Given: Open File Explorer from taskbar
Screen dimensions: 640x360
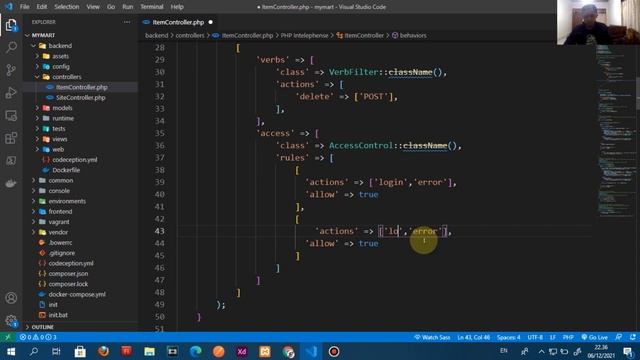Looking at the screenshot, I should (x=149, y=351).
